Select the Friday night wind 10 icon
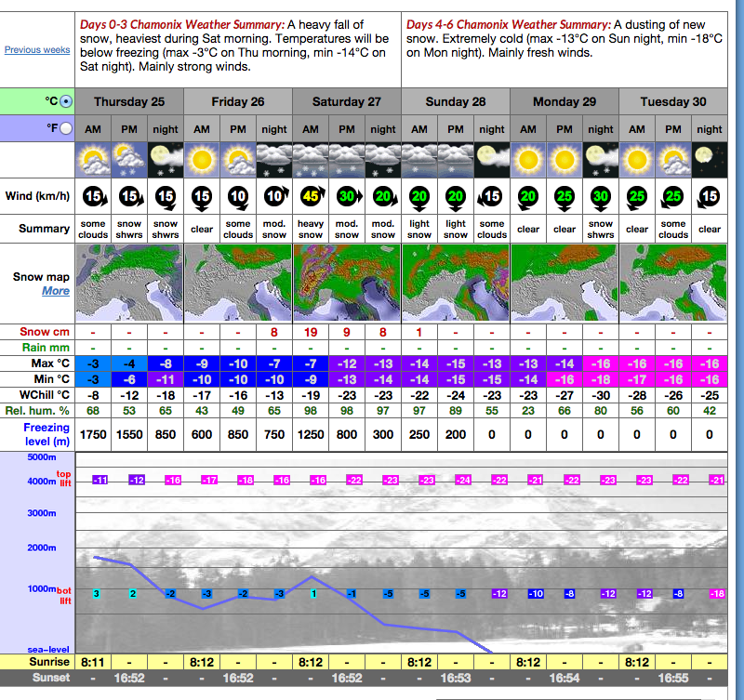 click(275, 195)
